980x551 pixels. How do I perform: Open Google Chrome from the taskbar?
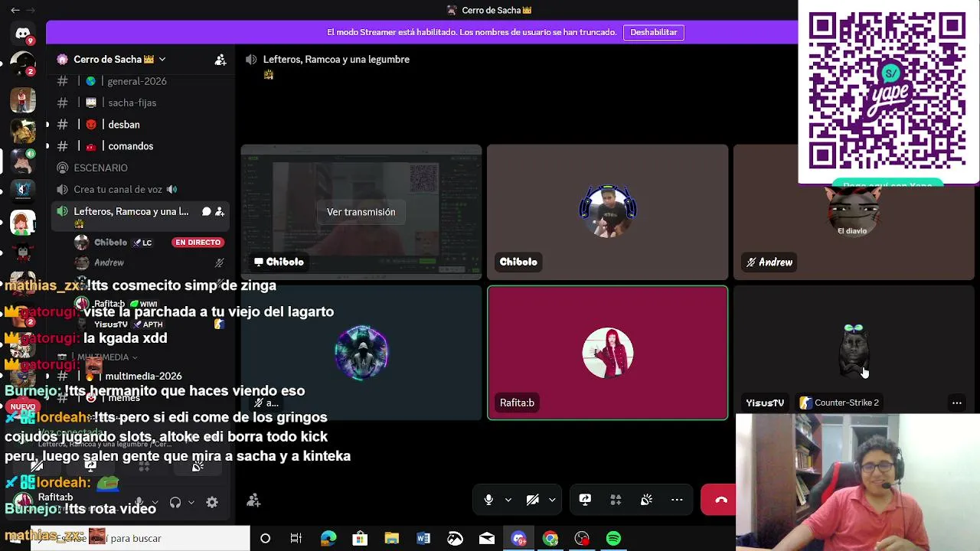[550, 539]
